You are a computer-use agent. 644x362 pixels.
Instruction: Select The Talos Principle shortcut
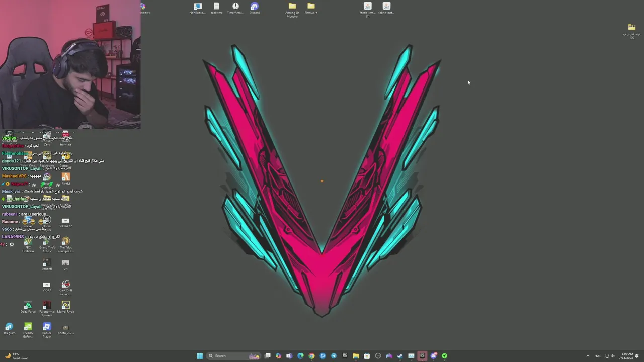click(x=65, y=245)
